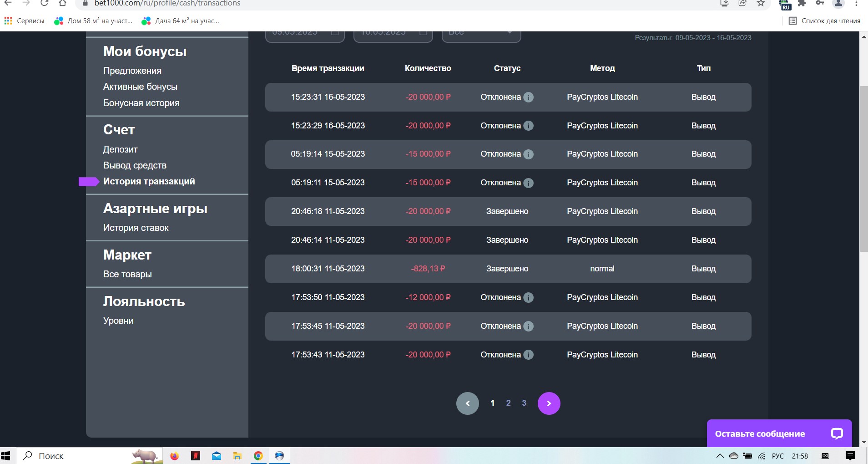Bookmark page with star icon

pyautogui.click(x=761, y=4)
